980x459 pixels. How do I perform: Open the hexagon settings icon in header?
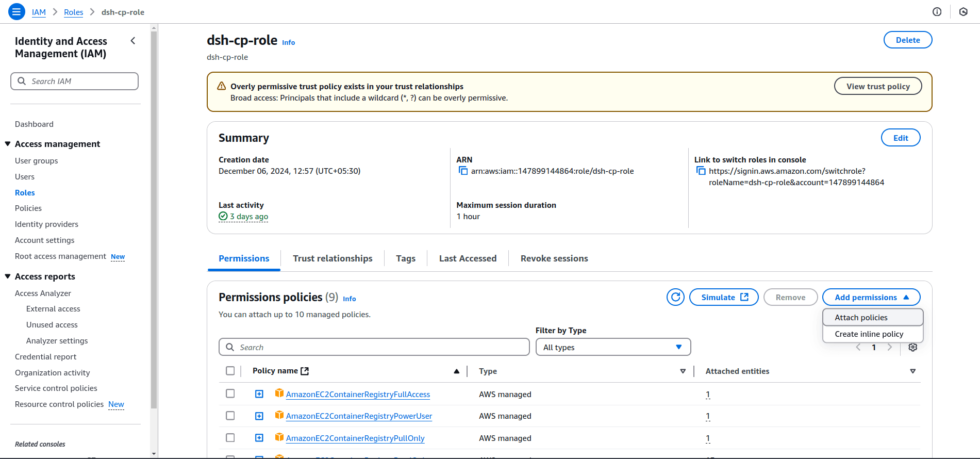964,12
